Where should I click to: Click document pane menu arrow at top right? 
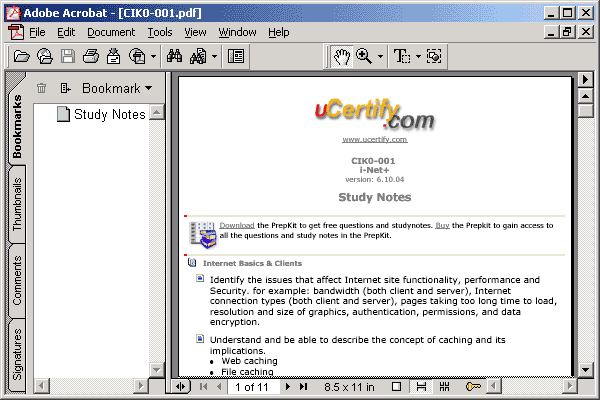pos(585,80)
